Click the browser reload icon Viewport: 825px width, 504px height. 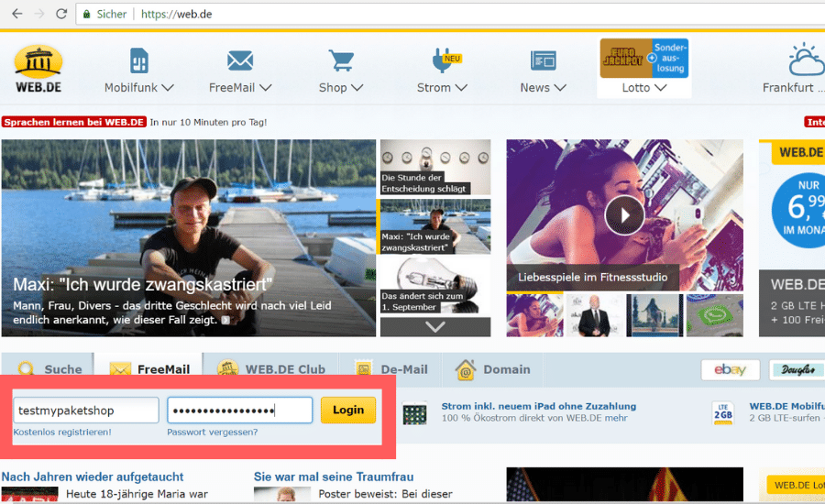coord(61,15)
